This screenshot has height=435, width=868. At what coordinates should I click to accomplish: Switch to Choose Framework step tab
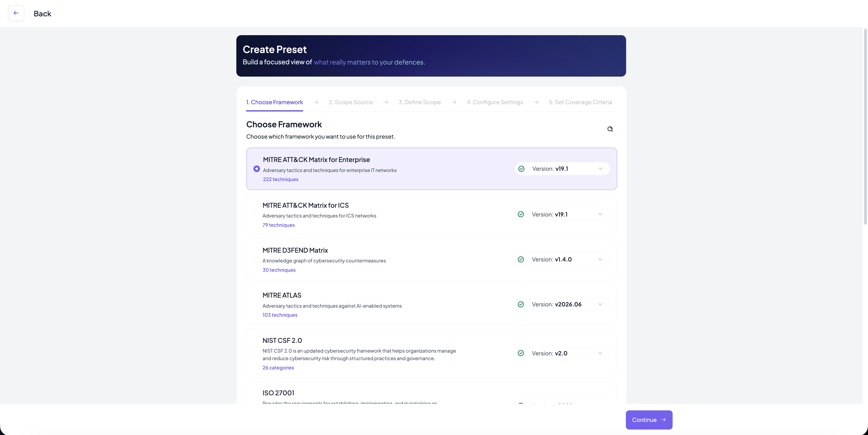274,102
